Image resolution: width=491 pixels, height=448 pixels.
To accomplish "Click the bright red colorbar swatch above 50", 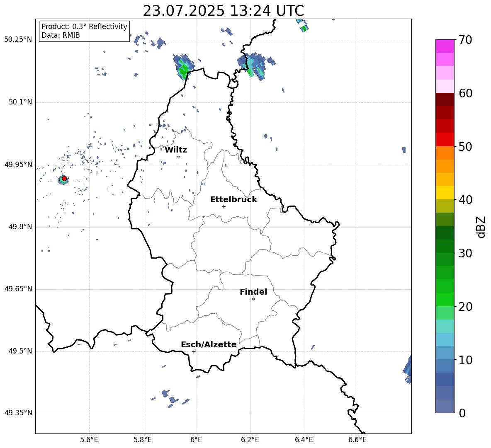I will (445, 140).
